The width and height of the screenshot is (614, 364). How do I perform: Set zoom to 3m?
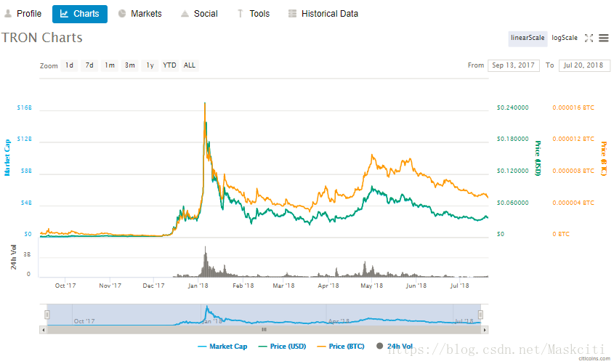[x=130, y=65]
